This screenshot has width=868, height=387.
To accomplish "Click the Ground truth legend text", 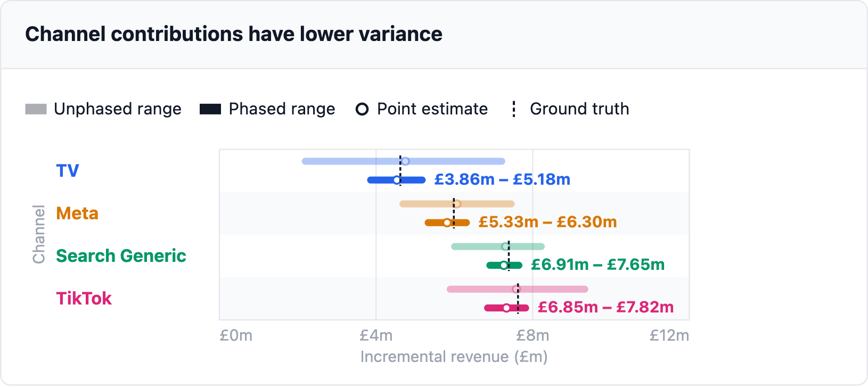I will point(579,109).
